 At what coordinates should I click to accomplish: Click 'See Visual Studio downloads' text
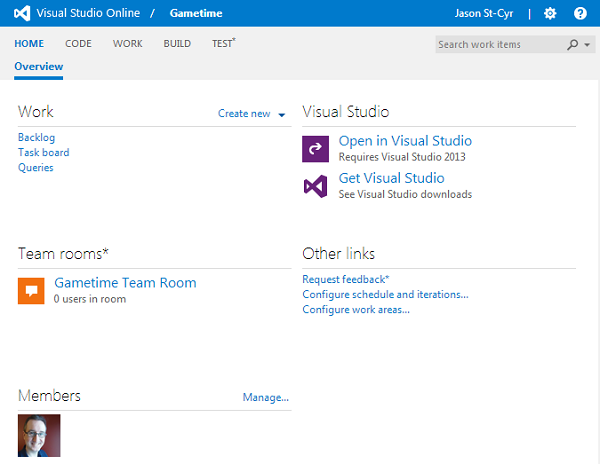[405, 194]
